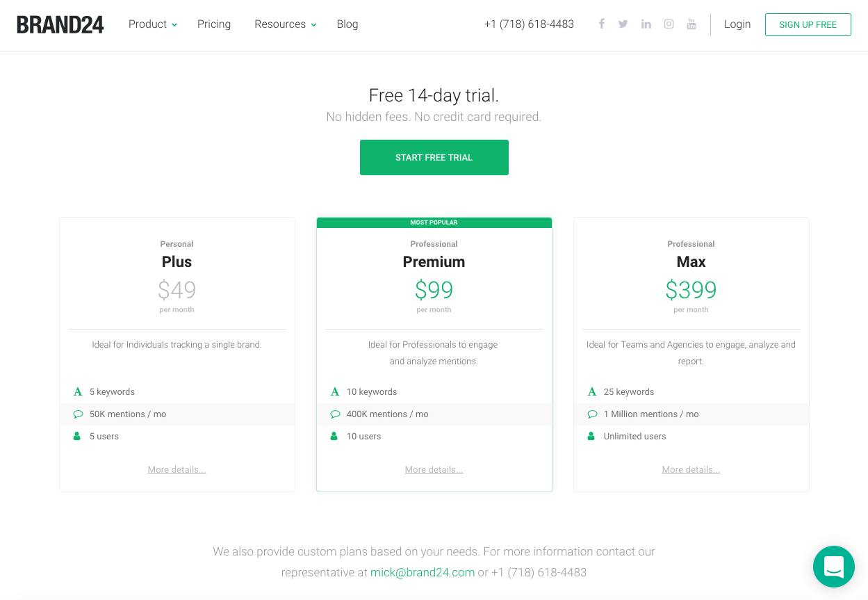
Task: Email mick@brand24.com link
Action: click(423, 573)
